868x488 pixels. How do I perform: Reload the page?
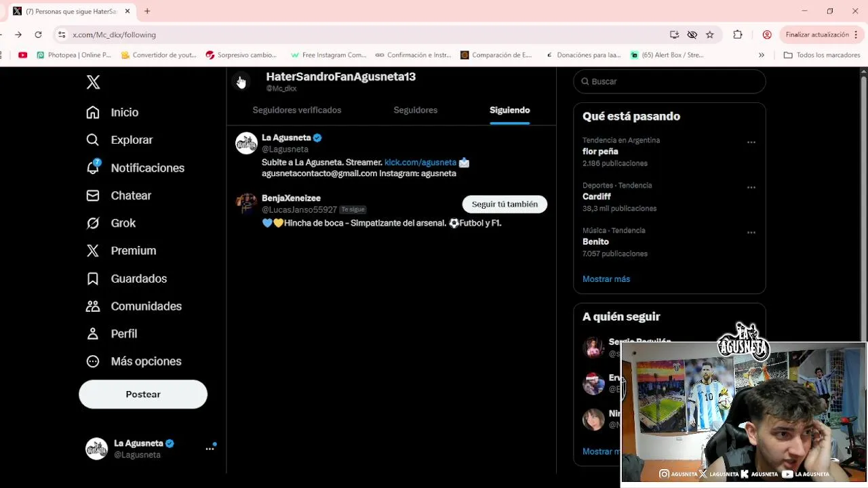(x=39, y=35)
